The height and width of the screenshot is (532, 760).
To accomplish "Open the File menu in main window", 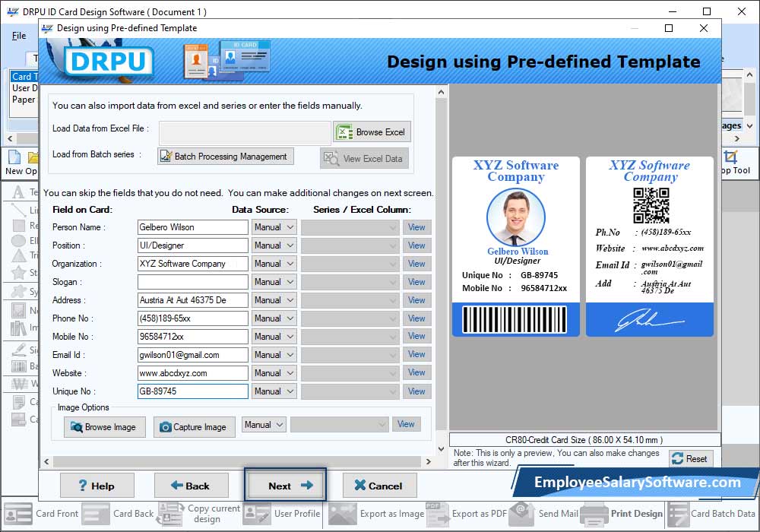I will [x=19, y=36].
